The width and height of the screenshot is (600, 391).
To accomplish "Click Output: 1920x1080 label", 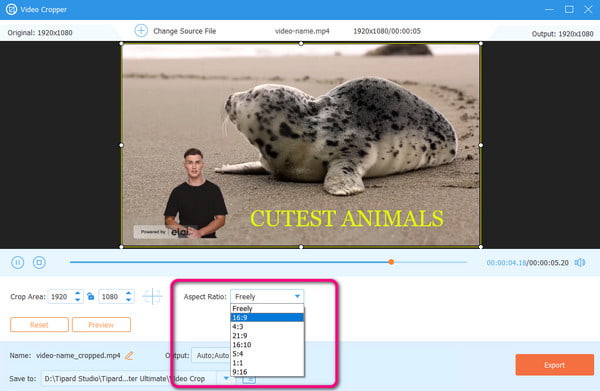I will (562, 34).
